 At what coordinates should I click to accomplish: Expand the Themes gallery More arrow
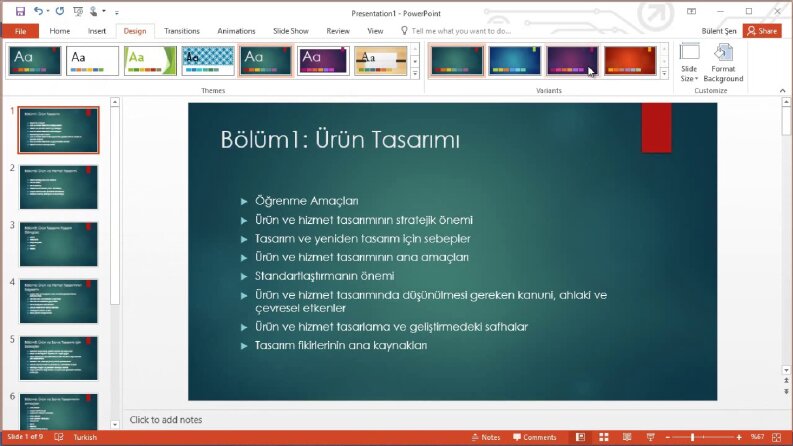tap(415, 74)
